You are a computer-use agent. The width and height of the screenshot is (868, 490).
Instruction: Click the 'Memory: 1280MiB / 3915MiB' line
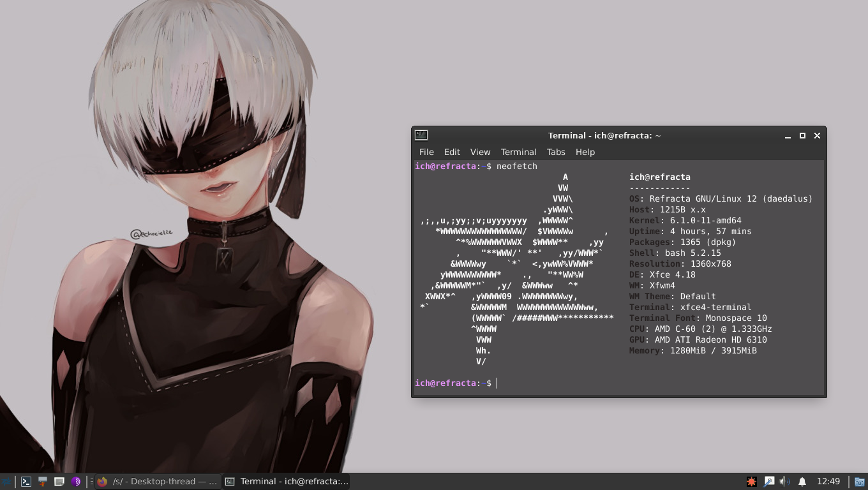692,350
